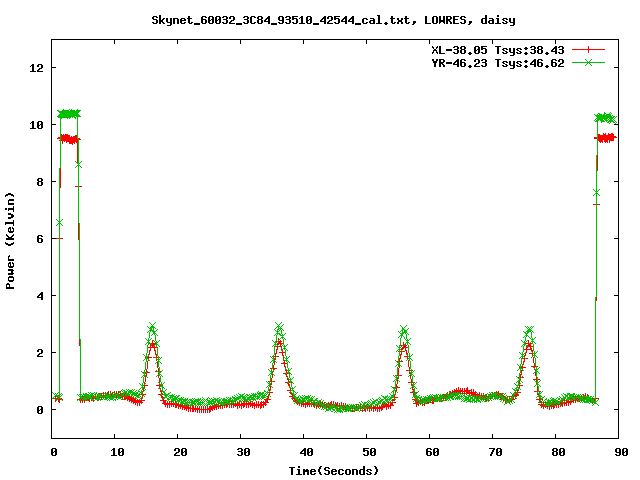Click the x-axis tick label 70
Viewport: 640px width, 480px height.
click(x=495, y=452)
